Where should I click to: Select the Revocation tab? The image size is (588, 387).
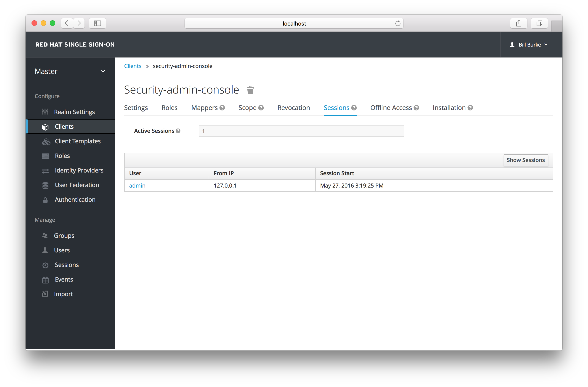point(294,107)
